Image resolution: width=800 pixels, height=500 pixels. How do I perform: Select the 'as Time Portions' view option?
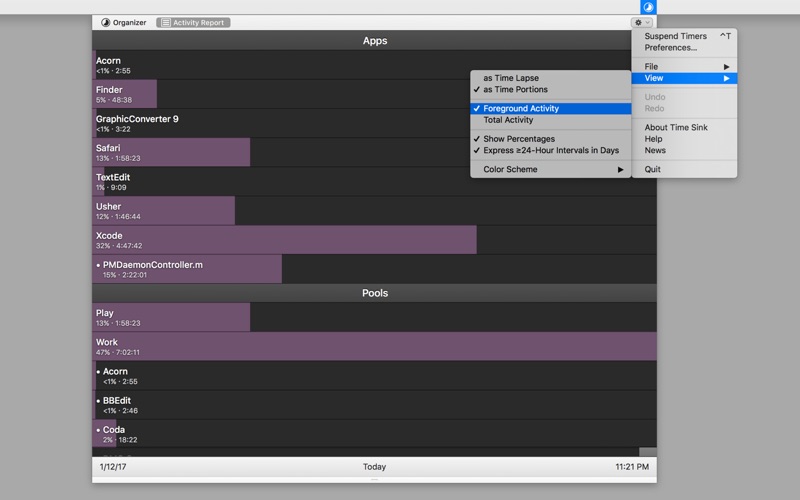click(x=551, y=89)
